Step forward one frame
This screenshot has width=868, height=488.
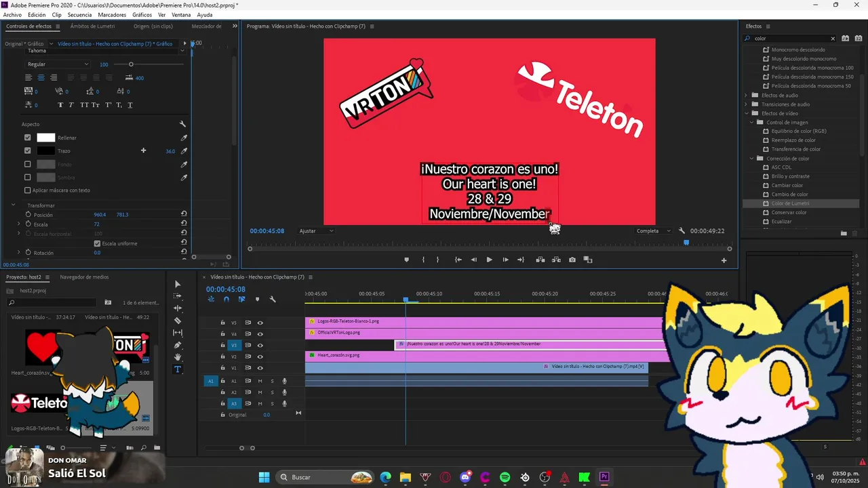(x=505, y=260)
